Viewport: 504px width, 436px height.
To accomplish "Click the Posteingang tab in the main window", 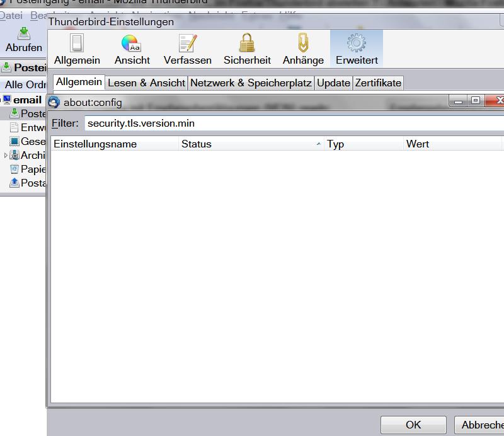I will coord(23,67).
